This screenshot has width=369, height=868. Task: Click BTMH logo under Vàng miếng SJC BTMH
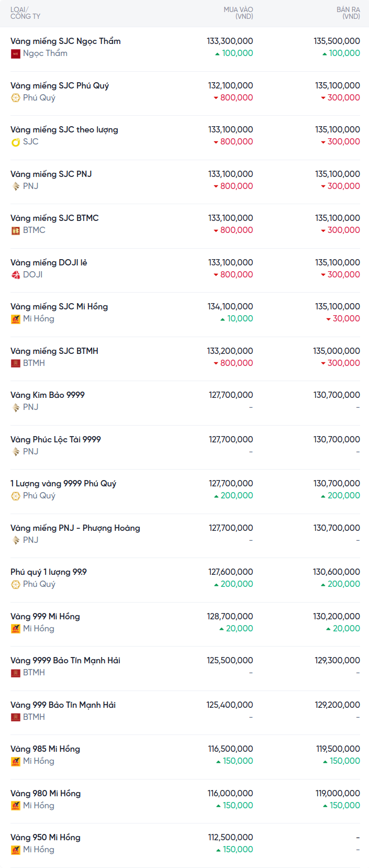point(16,363)
